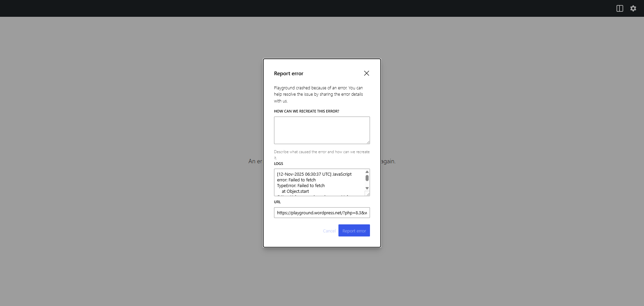Close the Report error dialog
This screenshot has width=644, height=306.
pos(366,73)
